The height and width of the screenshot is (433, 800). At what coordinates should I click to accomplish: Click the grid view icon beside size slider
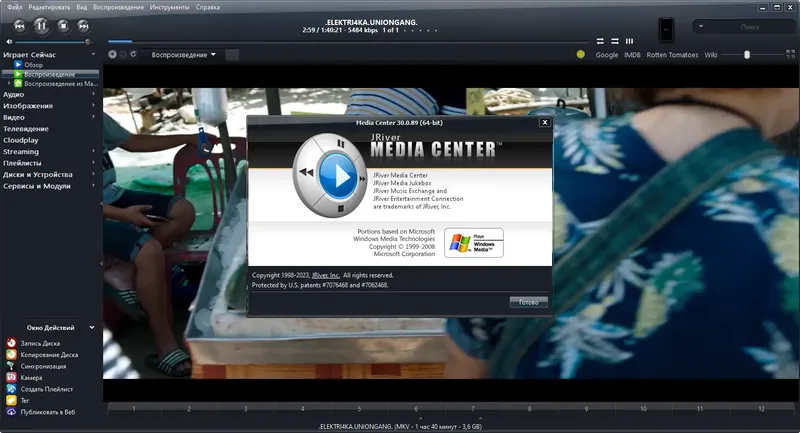coord(790,54)
